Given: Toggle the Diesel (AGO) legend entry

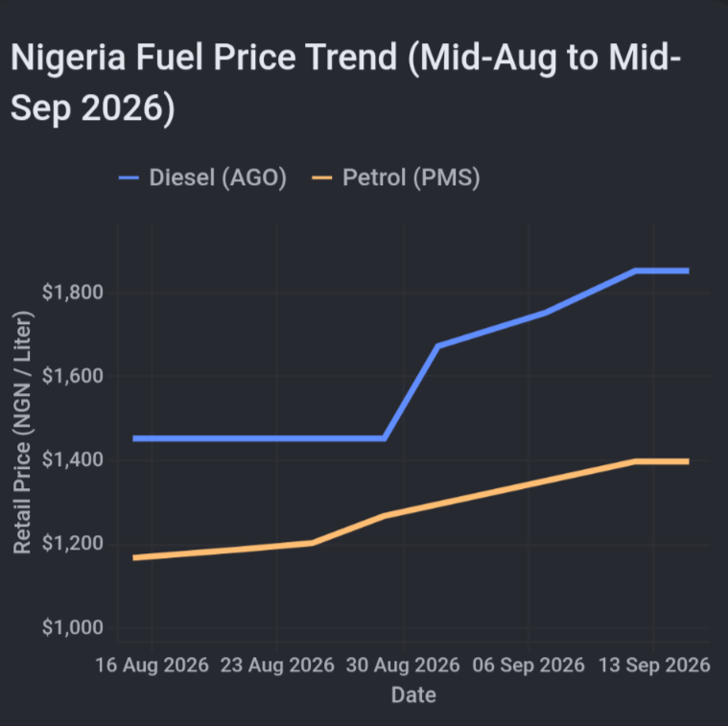Looking at the screenshot, I should point(203,177).
